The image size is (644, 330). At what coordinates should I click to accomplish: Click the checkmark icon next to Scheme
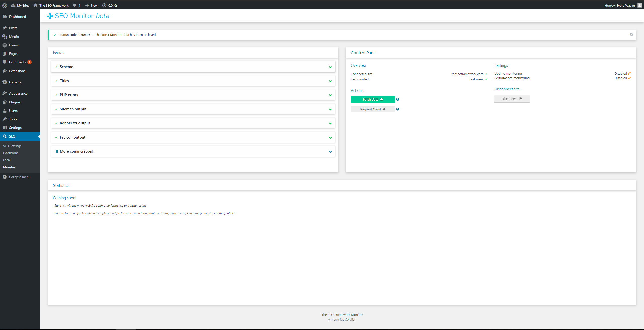[x=56, y=67]
